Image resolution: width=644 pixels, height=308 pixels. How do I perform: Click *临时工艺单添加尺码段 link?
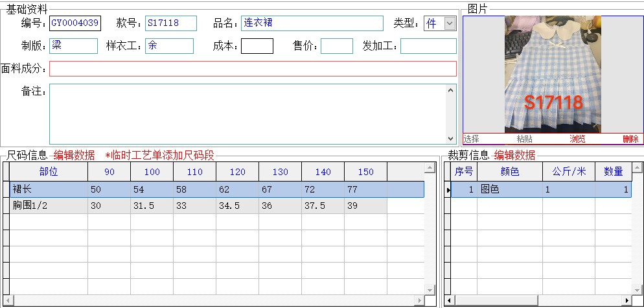click(x=160, y=156)
